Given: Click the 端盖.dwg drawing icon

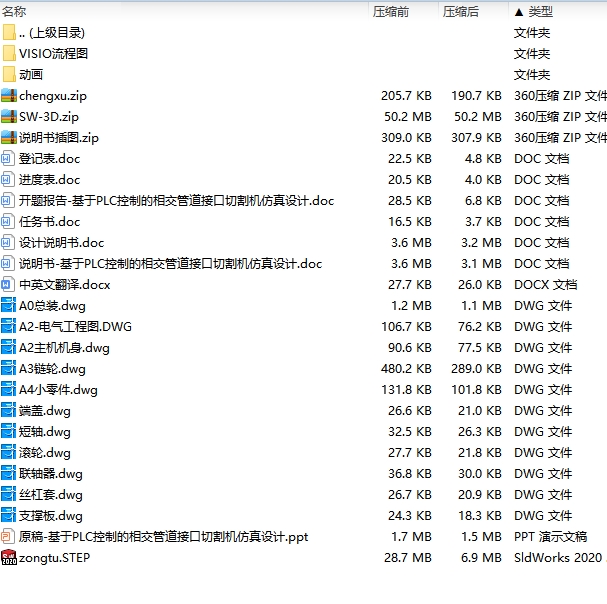Looking at the screenshot, I should pyautogui.click(x=9, y=410).
